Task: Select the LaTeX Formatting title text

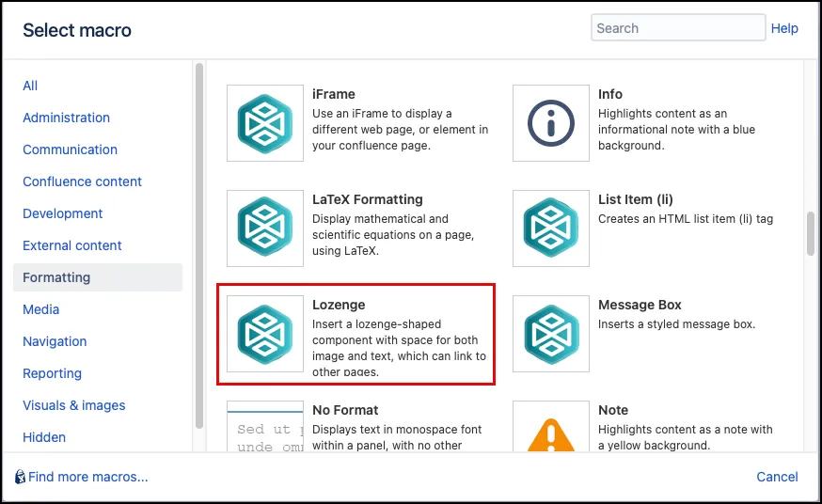Action: pos(368,199)
